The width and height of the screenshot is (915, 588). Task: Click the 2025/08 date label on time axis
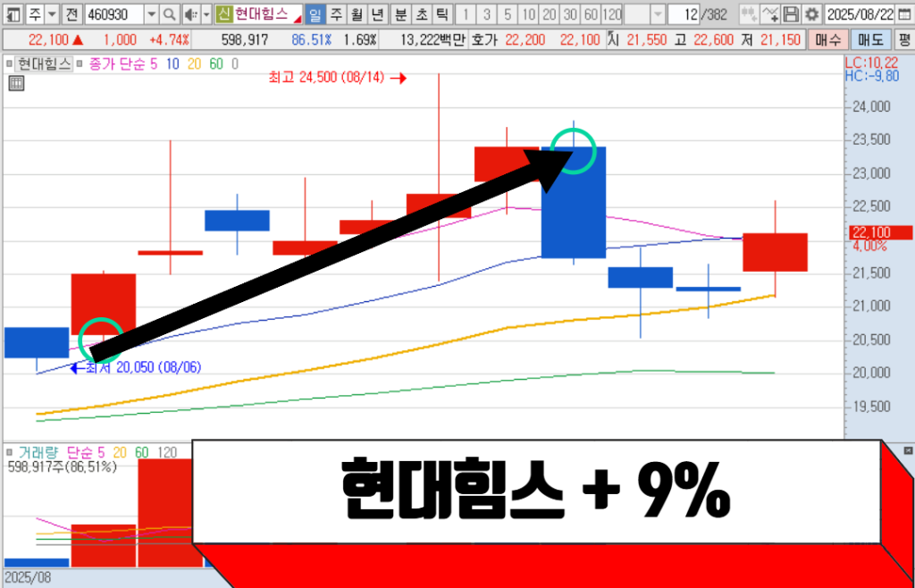(x=28, y=577)
